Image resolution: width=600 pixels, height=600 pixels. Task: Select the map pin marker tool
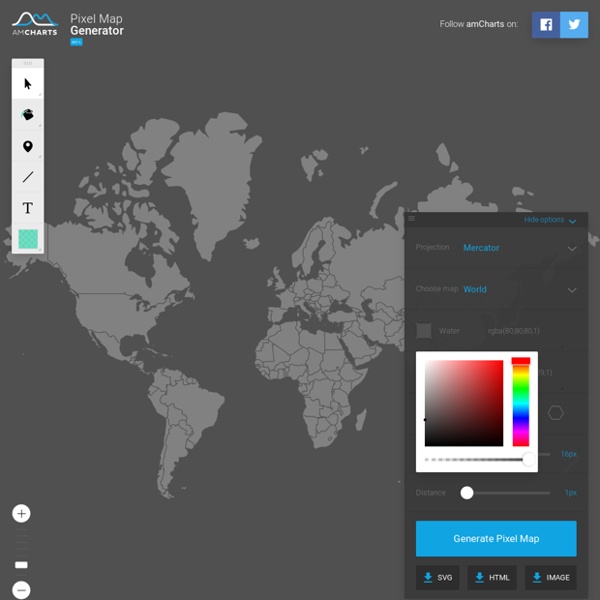(28, 146)
